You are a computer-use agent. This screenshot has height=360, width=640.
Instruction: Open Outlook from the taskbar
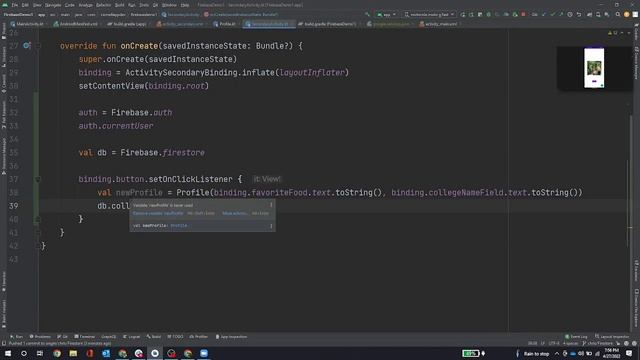(106, 353)
